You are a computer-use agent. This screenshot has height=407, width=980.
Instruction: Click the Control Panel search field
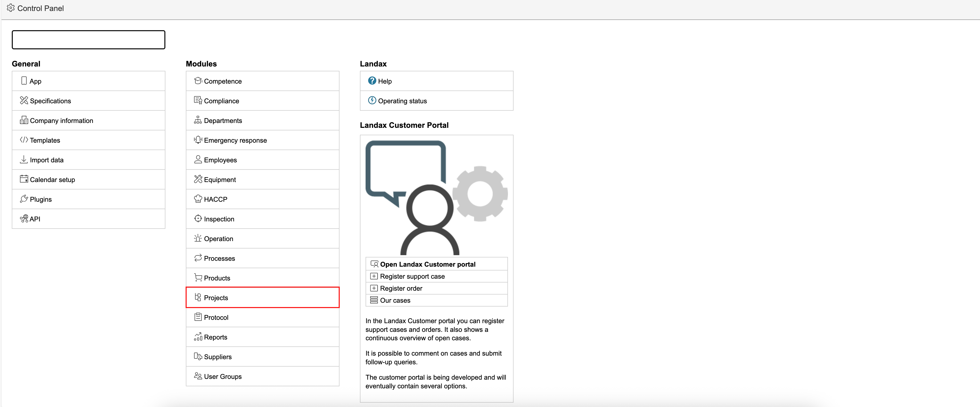coord(88,40)
